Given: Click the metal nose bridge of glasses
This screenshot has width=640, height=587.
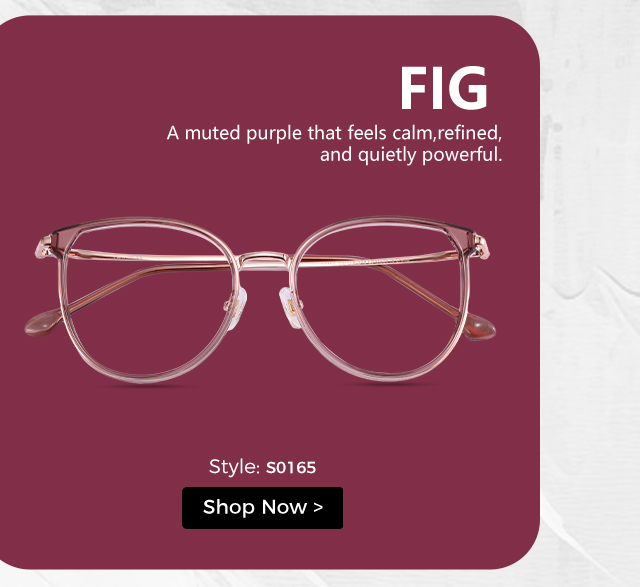Looking at the screenshot, I should pos(264,261).
